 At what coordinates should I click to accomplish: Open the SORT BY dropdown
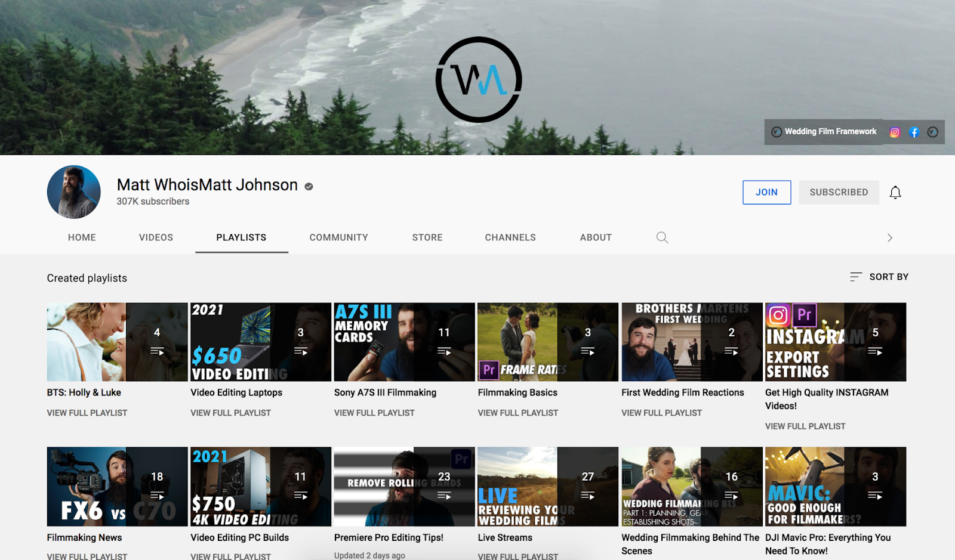click(879, 277)
